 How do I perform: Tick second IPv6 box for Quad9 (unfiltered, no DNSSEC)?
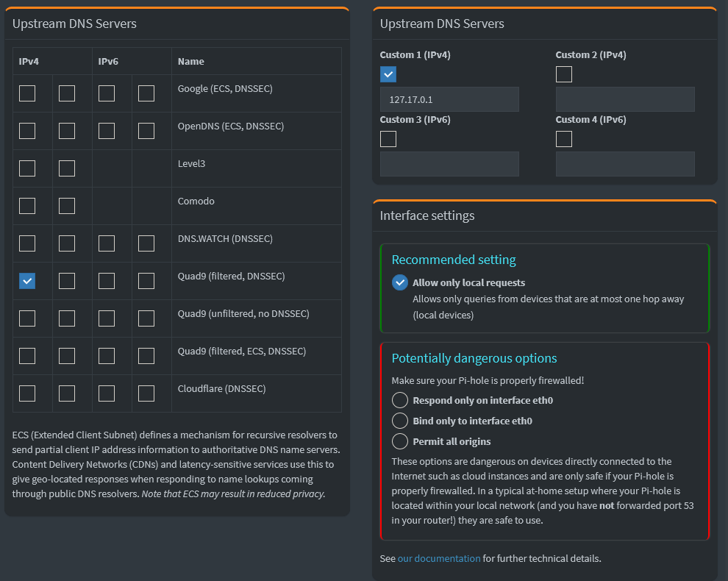(x=146, y=318)
